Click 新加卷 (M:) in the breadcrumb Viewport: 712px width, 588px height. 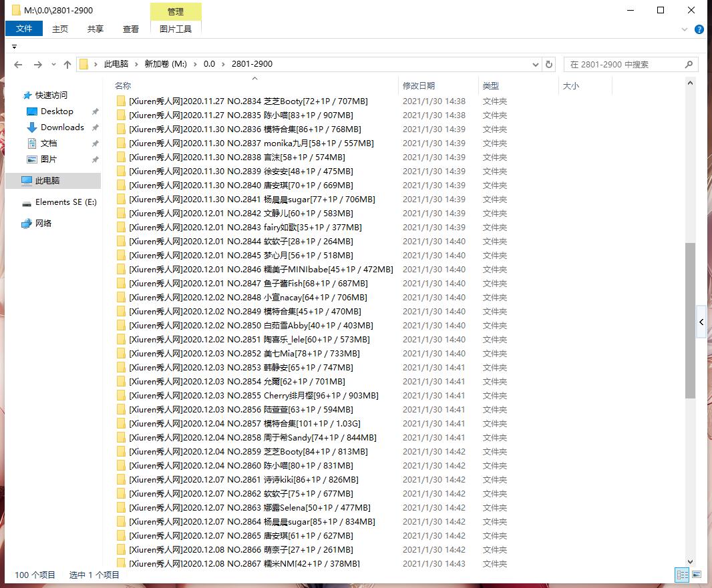[x=166, y=64]
